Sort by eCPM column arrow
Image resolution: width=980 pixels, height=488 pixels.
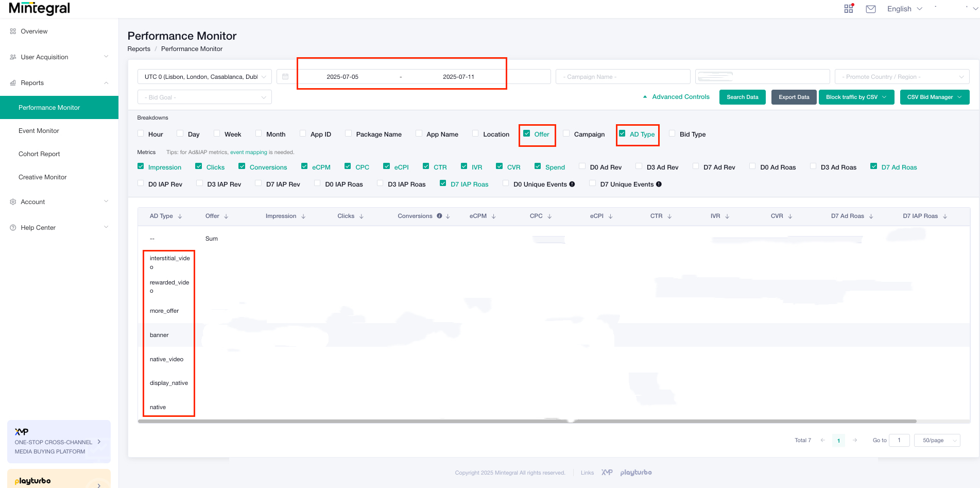[x=494, y=216]
